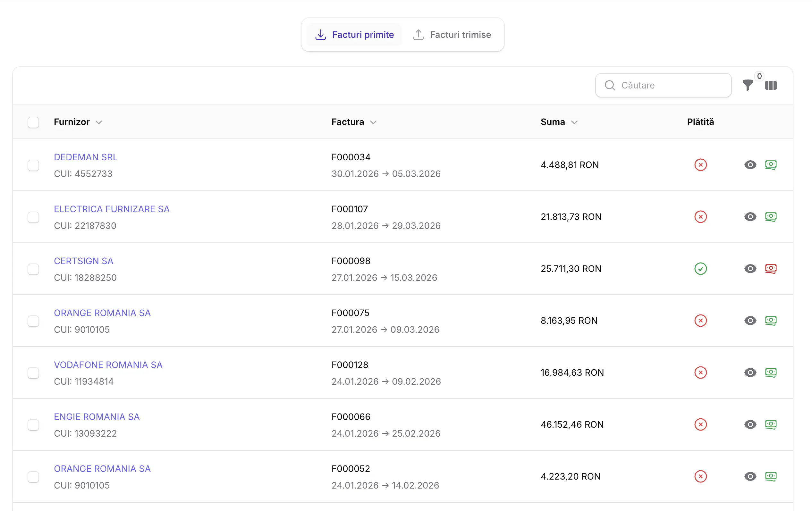Expand the Factura column sort chevron
The image size is (812, 511).
[x=373, y=122]
